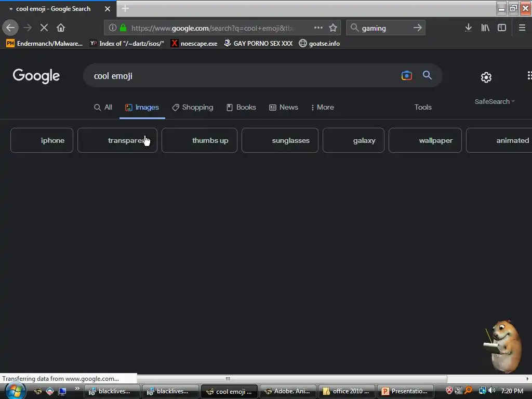The width and height of the screenshot is (532, 399).
Task: Filter images by thumbs up chip
Action: tap(199, 140)
